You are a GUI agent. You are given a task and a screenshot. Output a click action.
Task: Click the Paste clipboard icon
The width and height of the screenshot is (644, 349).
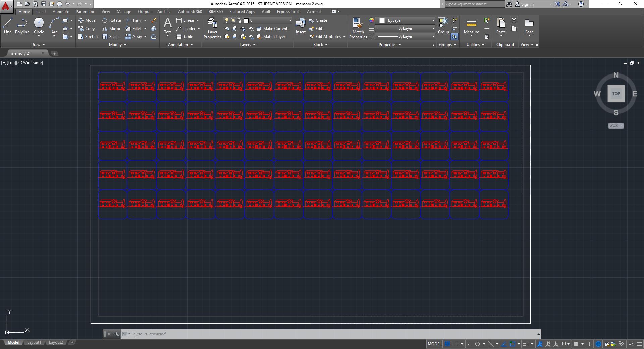501,26
